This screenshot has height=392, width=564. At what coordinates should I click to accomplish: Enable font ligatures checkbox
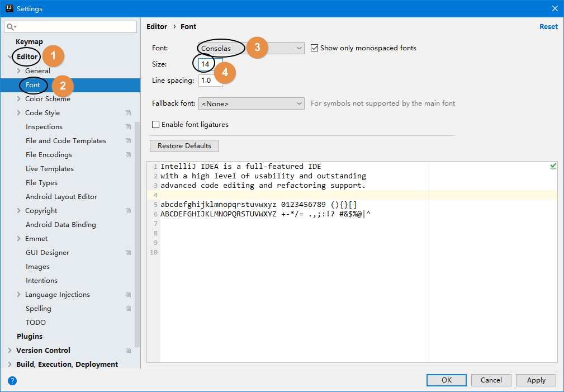(156, 125)
